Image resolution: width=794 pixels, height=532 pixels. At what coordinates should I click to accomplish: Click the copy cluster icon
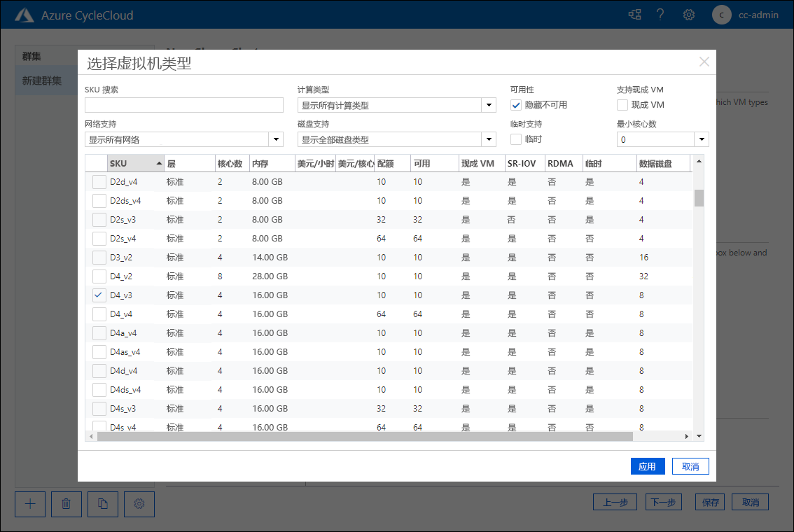103,504
